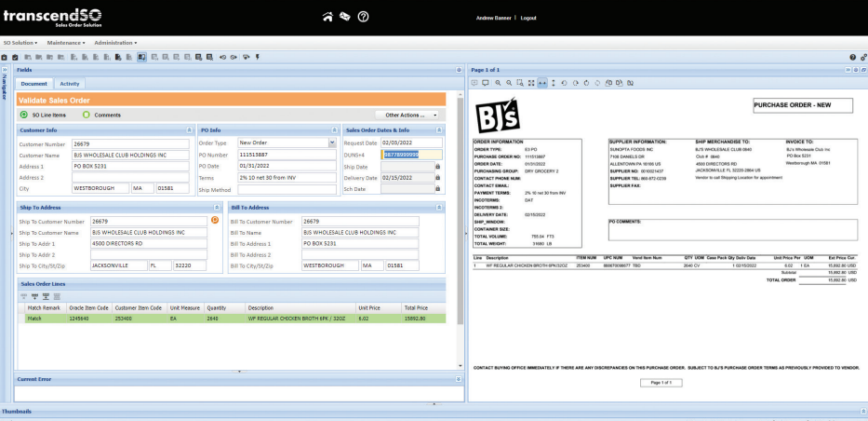868x421 pixels.
Task: Open the Administration menu
Action: click(x=115, y=43)
